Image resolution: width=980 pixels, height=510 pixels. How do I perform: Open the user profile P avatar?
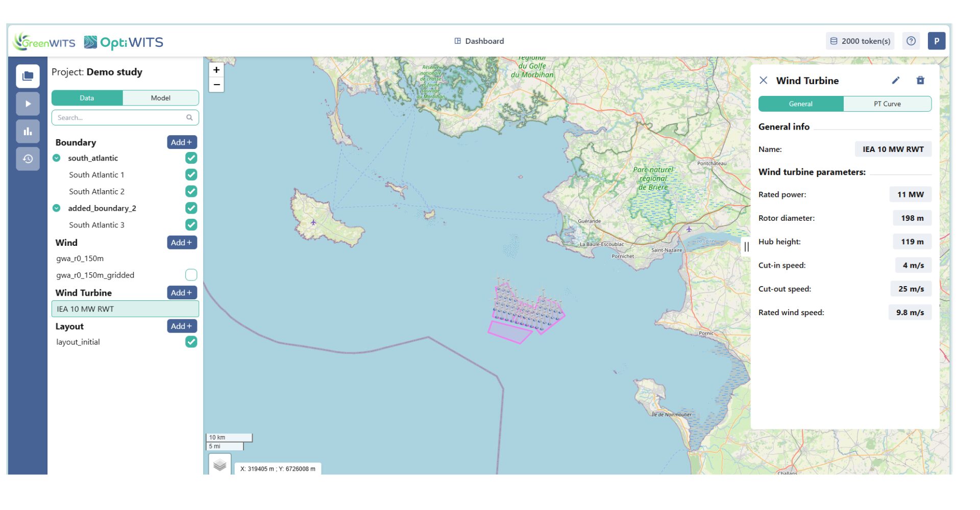point(937,41)
